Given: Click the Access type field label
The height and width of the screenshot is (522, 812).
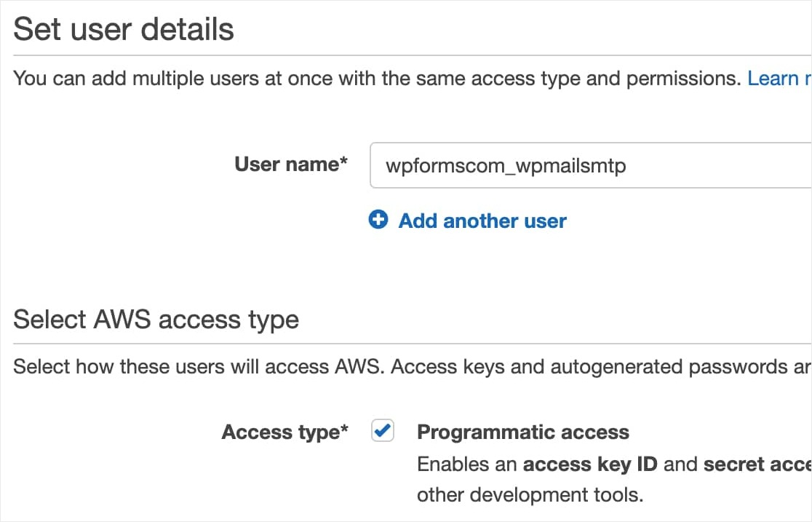Looking at the screenshot, I should pyautogui.click(x=284, y=432).
